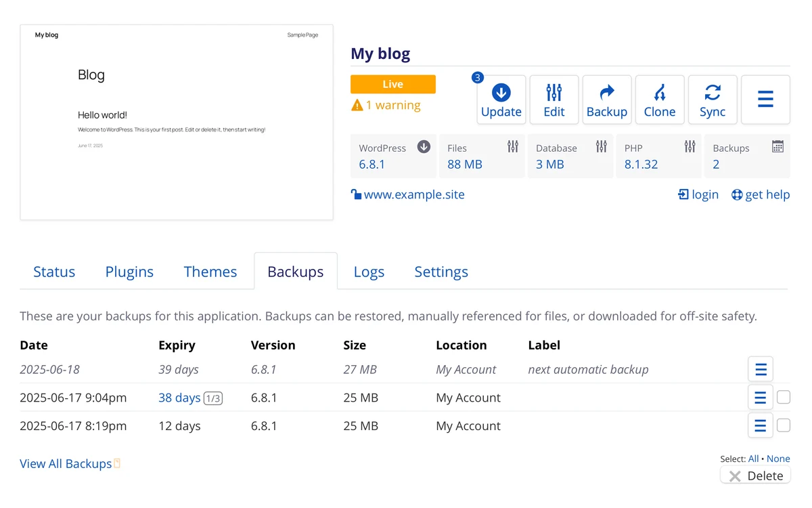Start a Backup with the arrow button
The height and width of the screenshot is (508, 812).
coord(607,100)
